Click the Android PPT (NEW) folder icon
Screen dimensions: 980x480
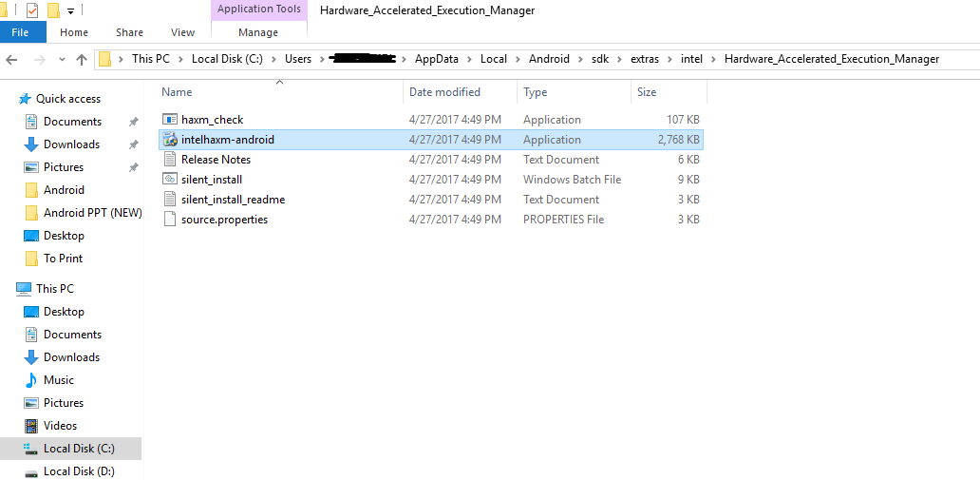click(31, 213)
